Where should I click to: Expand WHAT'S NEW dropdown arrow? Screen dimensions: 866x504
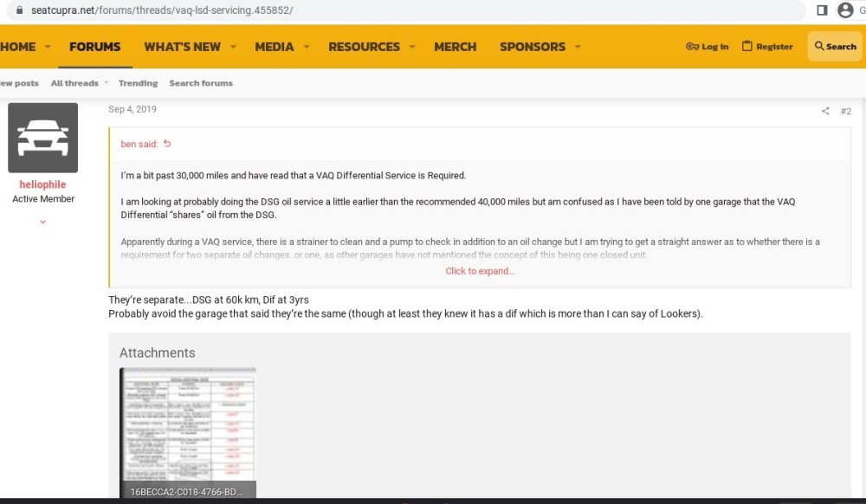click(233, 47)
